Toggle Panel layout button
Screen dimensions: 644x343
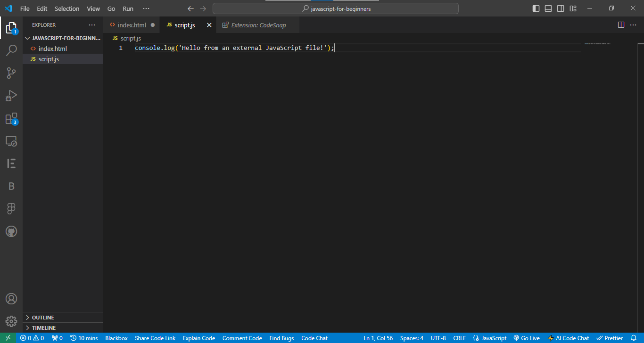point(548,8)
